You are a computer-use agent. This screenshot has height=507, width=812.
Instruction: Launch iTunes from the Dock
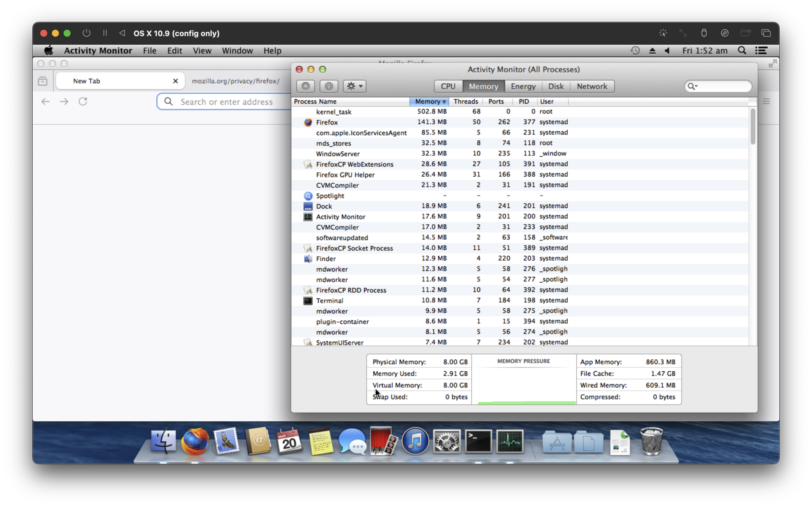pyautogui.click(x=415, y=441)
